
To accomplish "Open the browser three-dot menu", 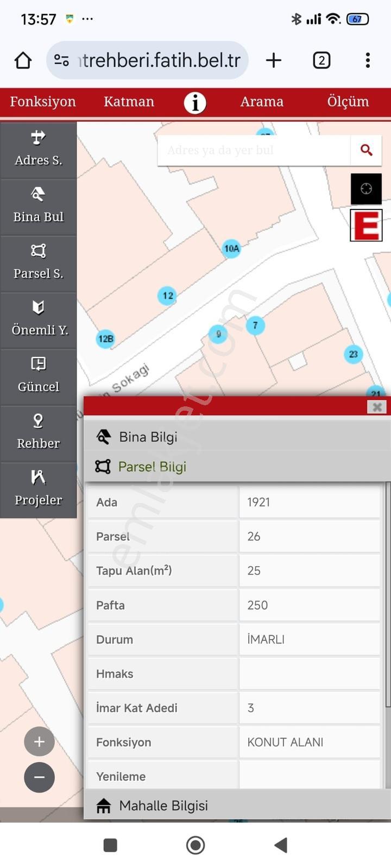I will [368, 60].
